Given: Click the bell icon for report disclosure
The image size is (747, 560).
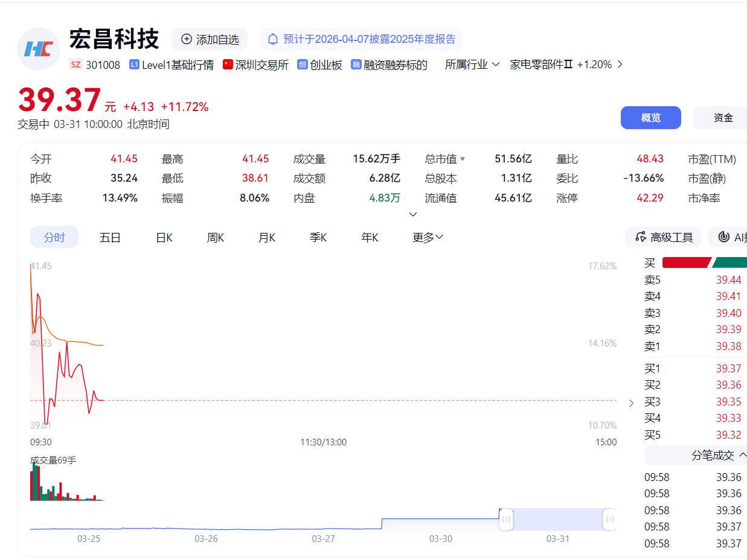Looking at the screenshot, I should [x=273, y=39].
